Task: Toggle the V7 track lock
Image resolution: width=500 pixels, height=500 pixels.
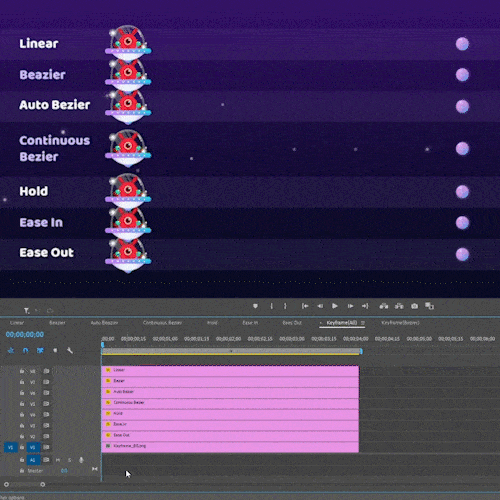Action: pos(22,382)
